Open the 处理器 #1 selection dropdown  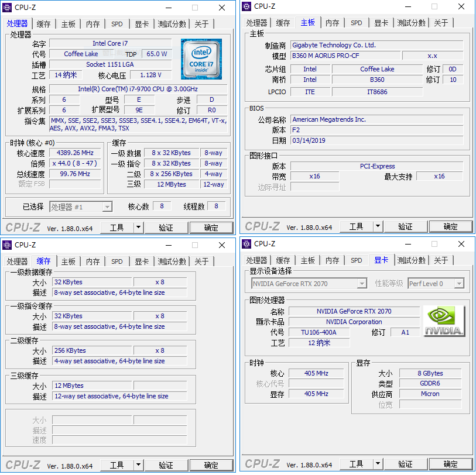coord(81,207)
